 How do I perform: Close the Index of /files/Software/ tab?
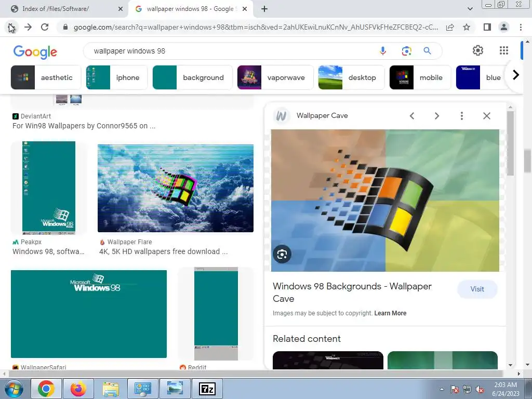(x=121, y=9)
